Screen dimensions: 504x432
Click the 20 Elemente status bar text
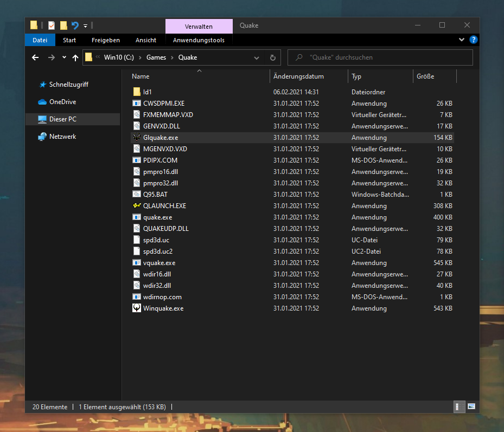click(50, 407)
